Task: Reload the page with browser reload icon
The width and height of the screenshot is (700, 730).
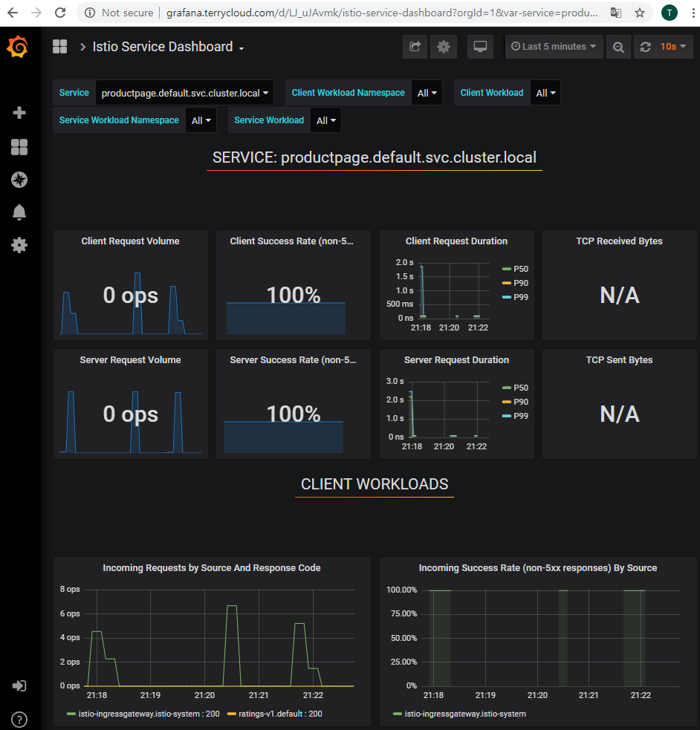Action: (x=60, y=13)
